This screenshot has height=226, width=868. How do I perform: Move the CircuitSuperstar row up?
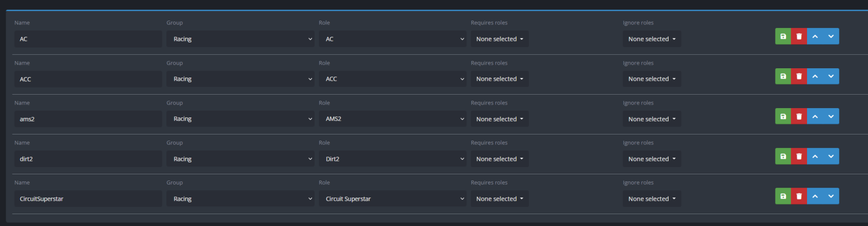click(815, 196)
